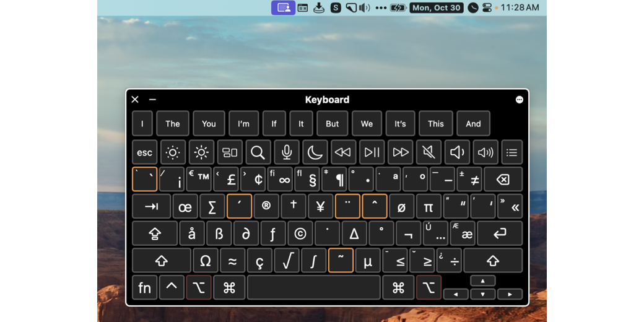Image resolution: width=644 pixels, height=322 pixels.
Task: Open the keyboard options ellipsis menu
Action: [519, 100]
